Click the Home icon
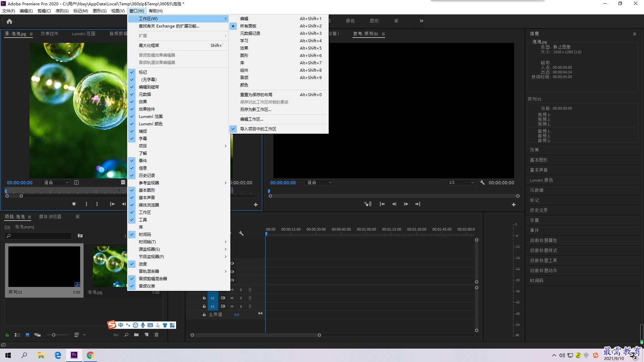 point(9,21)
